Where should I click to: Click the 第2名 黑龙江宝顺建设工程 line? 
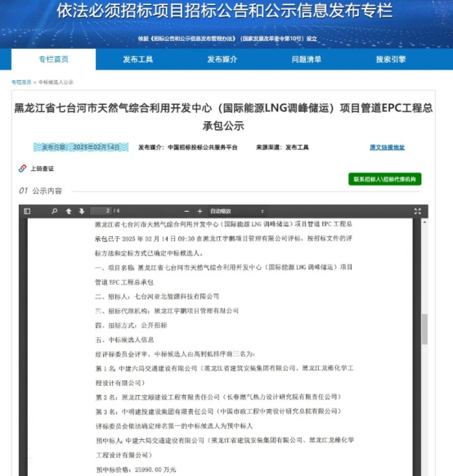point(218,397)
